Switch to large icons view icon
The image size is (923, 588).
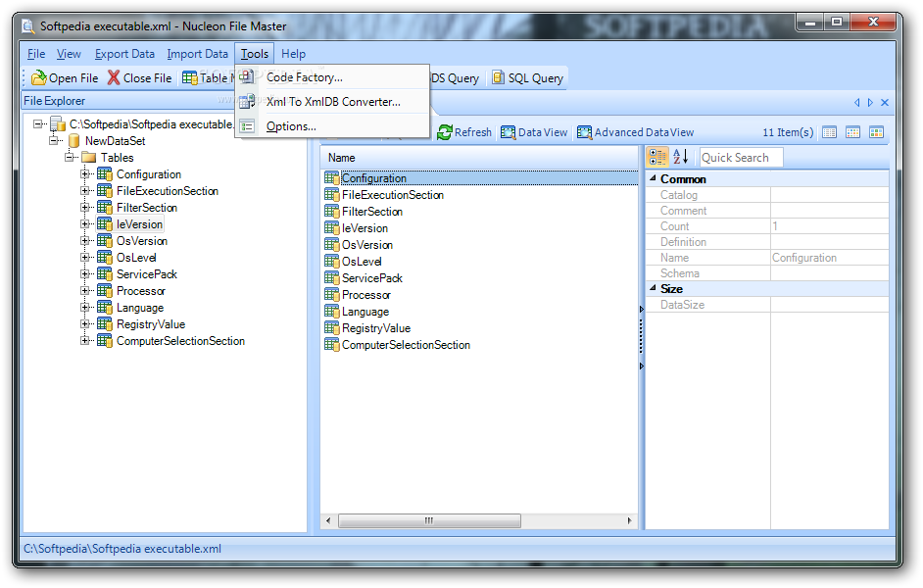[x=877, y=132]
